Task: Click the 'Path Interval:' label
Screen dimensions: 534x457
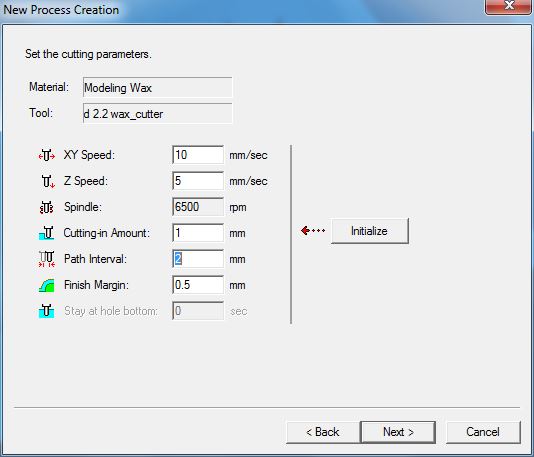Action: point(95,259)
